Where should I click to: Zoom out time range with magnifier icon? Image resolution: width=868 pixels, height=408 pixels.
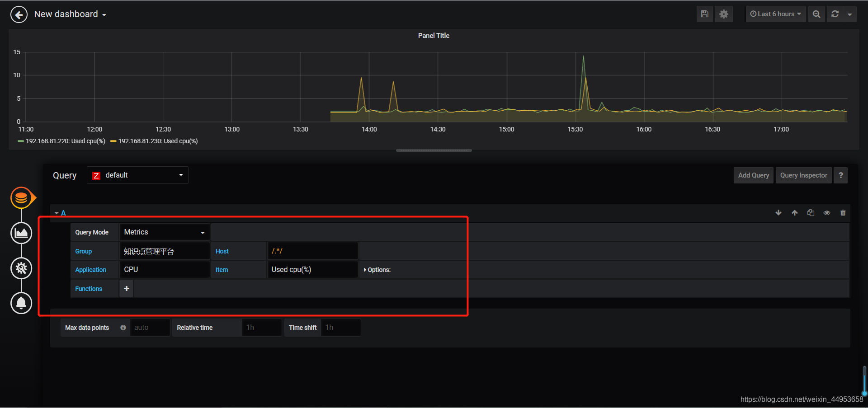pyautogui.click(x=816, y=14)
